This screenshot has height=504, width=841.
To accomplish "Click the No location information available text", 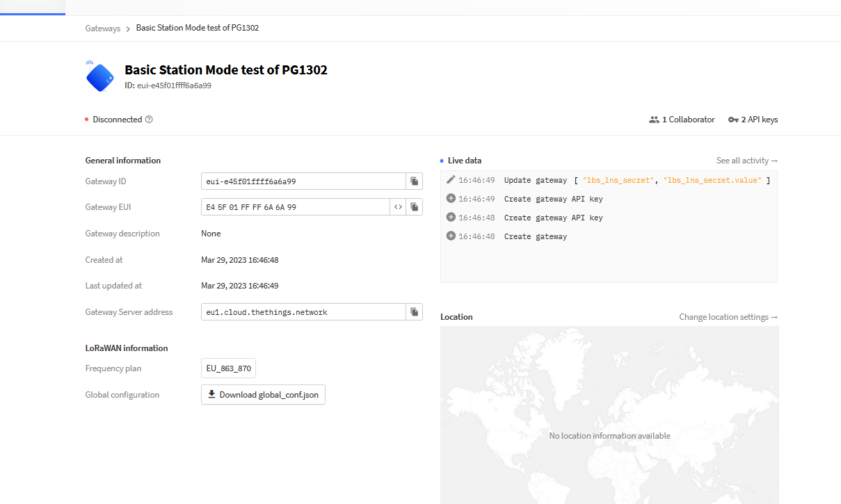I will point(610,436).
